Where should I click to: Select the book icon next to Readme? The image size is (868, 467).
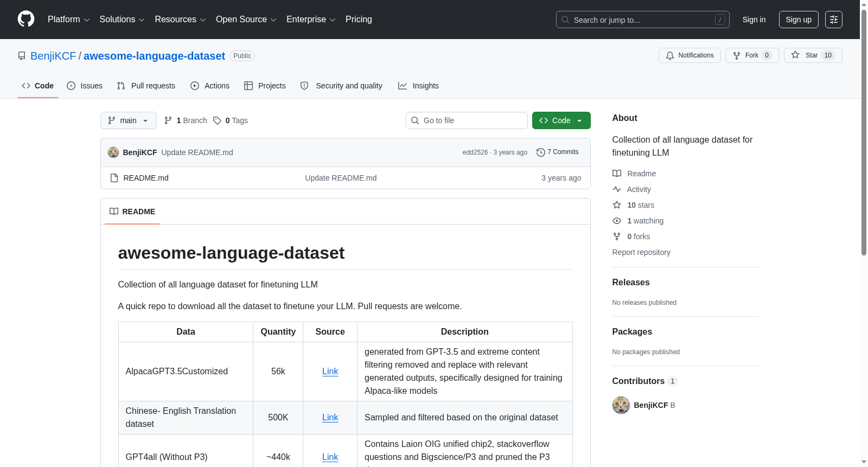[x=617, y=174]
